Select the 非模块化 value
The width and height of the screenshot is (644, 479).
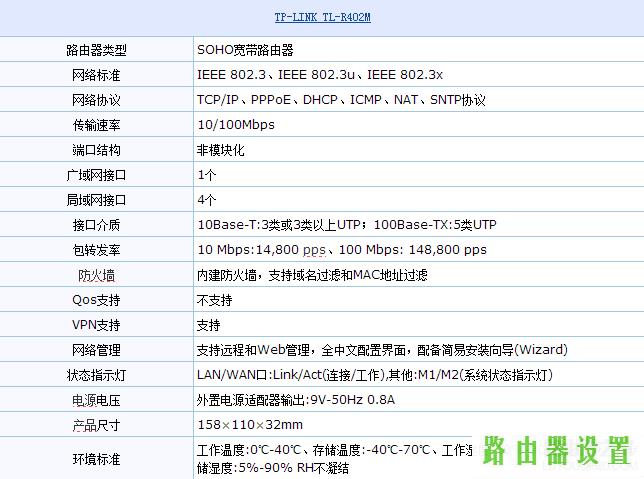coord(221,150)
